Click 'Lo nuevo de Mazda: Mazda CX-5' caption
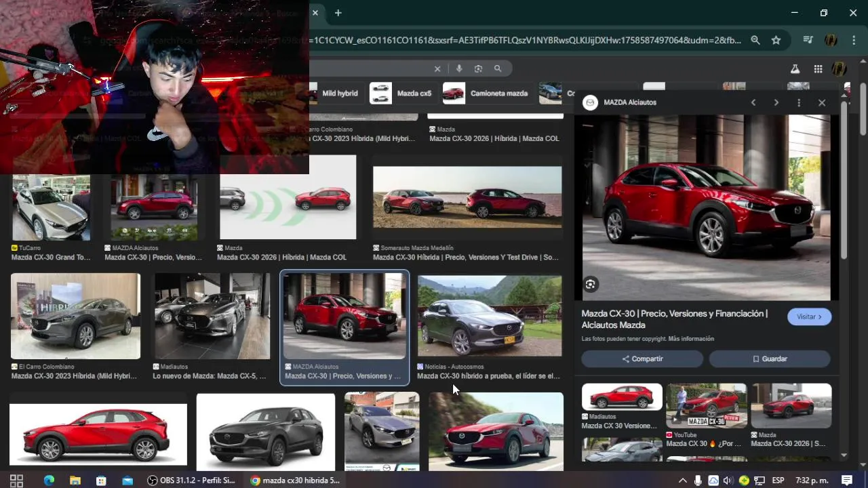The width and height of the screenshot is (868, 488). (210, 376)
